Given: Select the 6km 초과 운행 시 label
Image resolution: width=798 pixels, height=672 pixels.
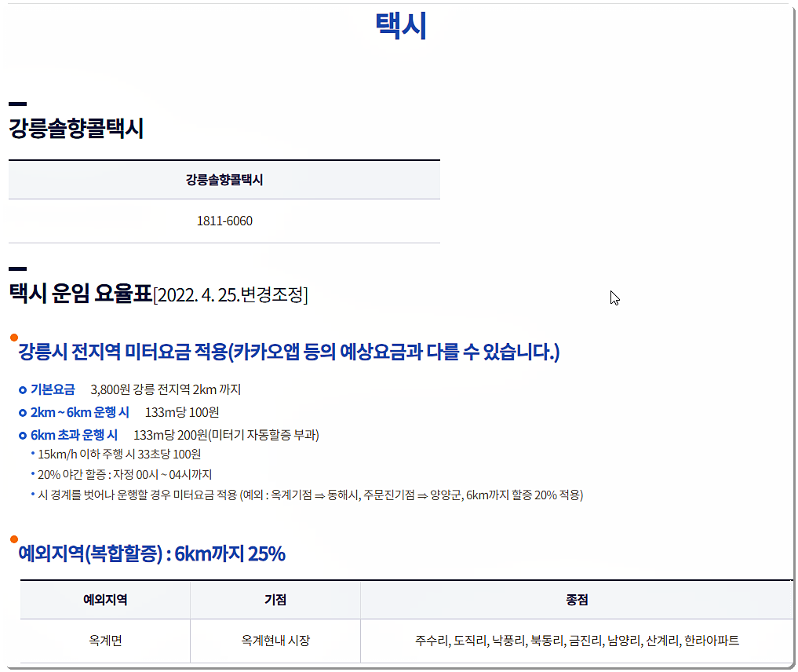Looking at the screenshot, I should tap(74, 435).
